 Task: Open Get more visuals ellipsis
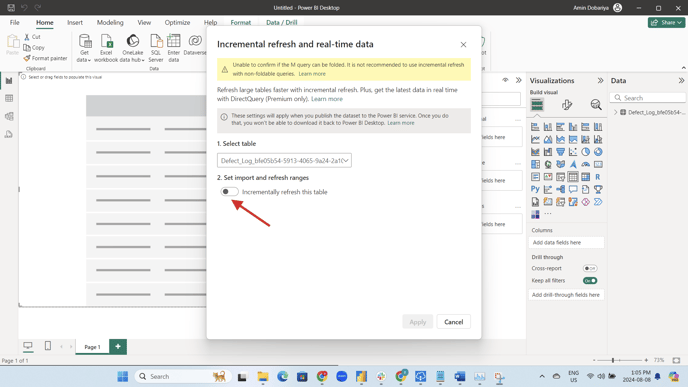click(x=548, y=214)
